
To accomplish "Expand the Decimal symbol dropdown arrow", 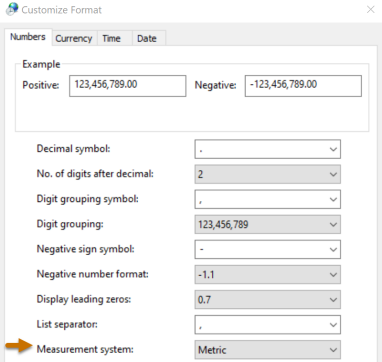I will (333, 149).
